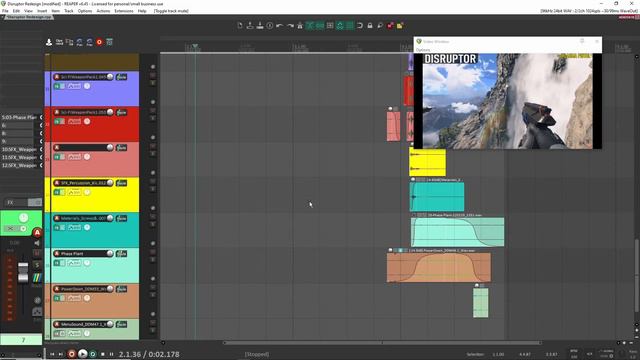Open Project Settings info icon
The image size is (640, 360).
270,26
